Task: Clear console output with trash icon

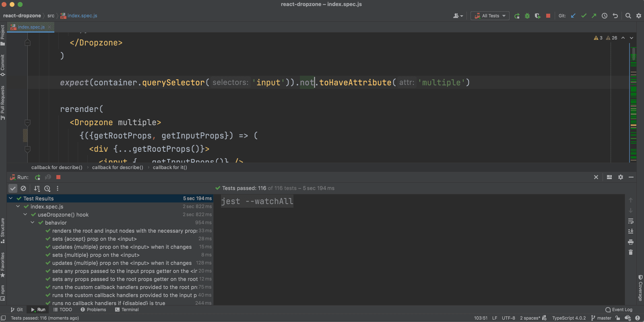Action: 631,252
